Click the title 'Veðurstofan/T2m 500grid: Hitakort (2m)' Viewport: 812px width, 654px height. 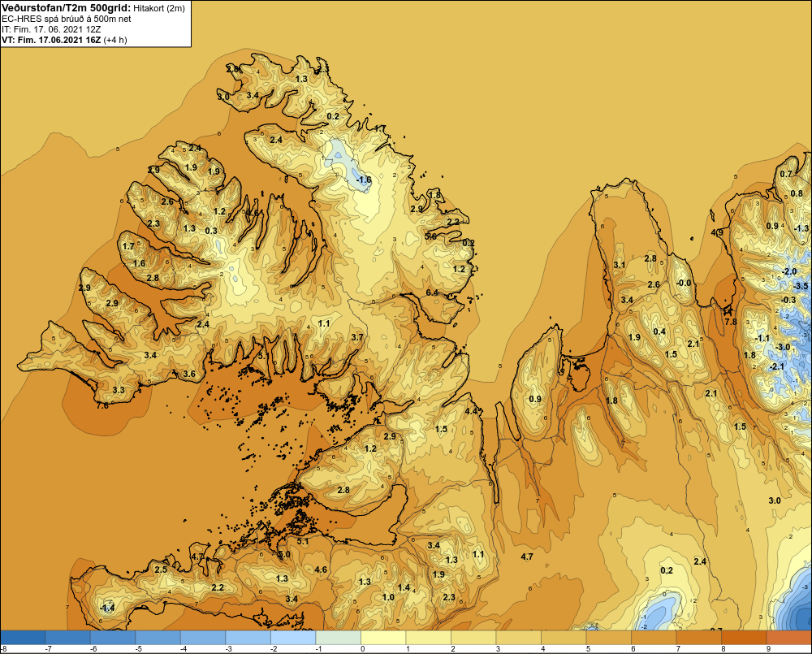tap(93, 8)
